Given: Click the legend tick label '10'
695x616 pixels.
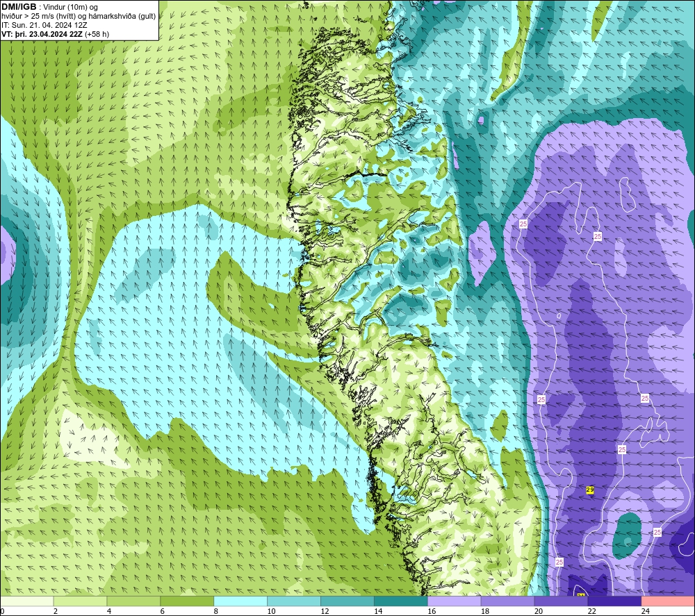Looking at the screenshot, I should [271, 611].
